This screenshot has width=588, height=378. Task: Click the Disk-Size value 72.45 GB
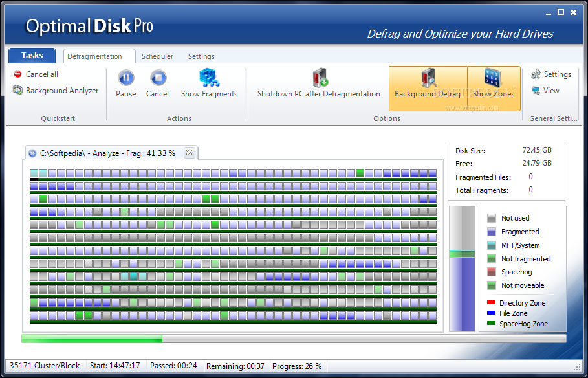click(x=537, y=150)
